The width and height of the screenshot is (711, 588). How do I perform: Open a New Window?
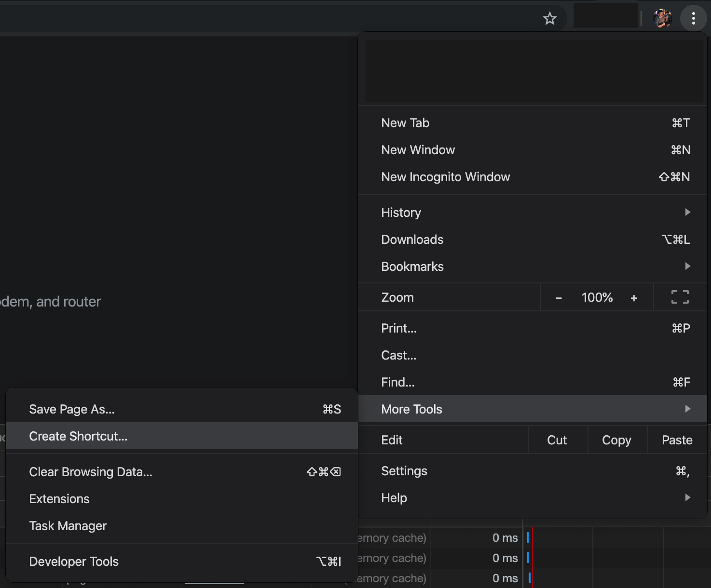pos(533,150)
